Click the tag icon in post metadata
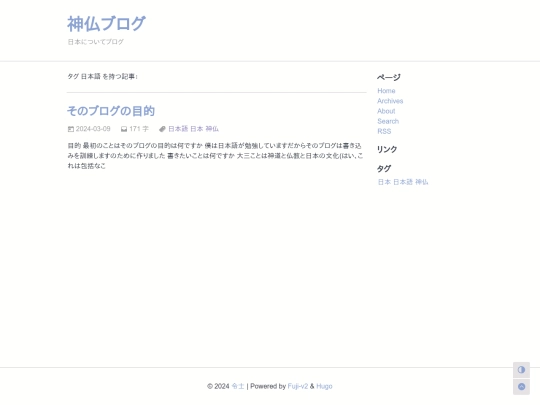The image size is (540, 405). [x=163, y=129]
